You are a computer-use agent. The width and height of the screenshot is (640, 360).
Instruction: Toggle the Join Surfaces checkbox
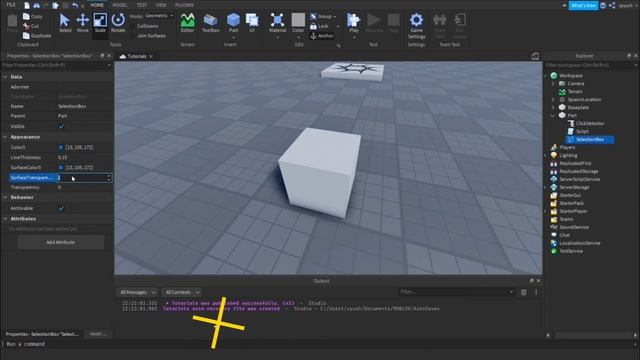pyautogui.click(x=133, y=36)
